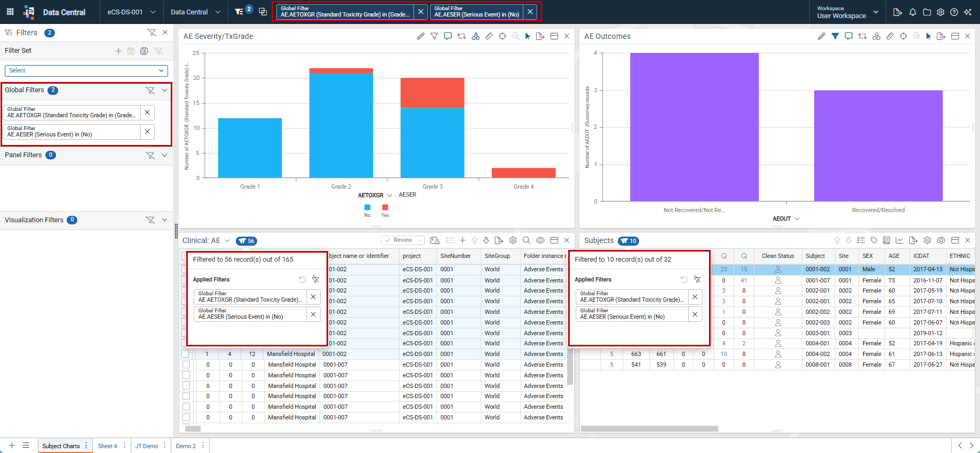Toggle the eye visibility icon in Subjects toolbar
Screen dimensions: 980x453
pyautogui.click(x=942, y=240)
